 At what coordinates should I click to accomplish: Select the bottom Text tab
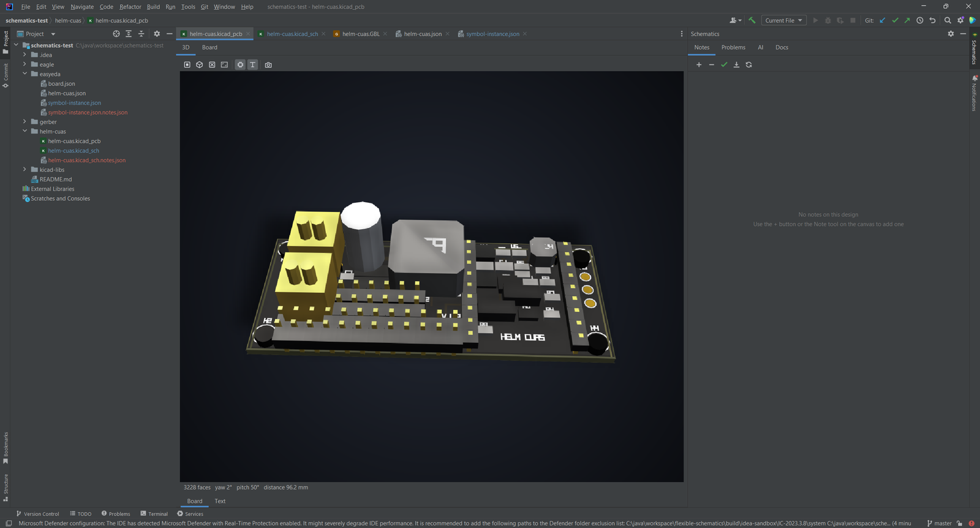(x=220, y=501)
